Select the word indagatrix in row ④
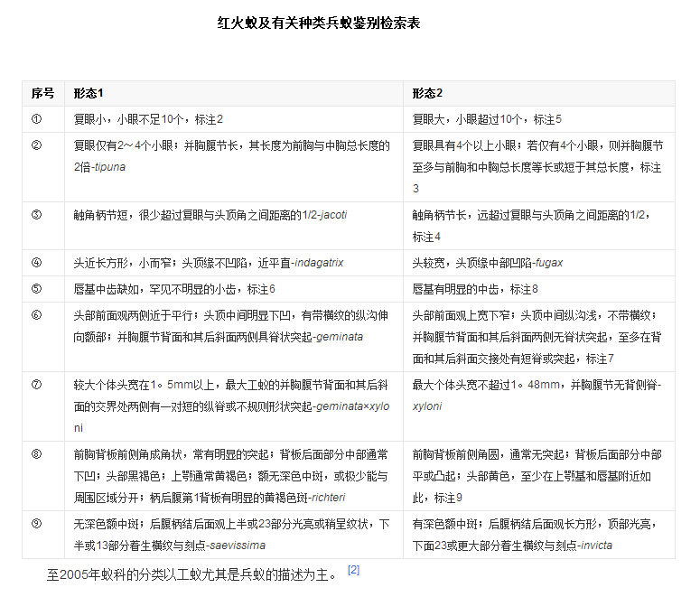 tap(317, 263)
